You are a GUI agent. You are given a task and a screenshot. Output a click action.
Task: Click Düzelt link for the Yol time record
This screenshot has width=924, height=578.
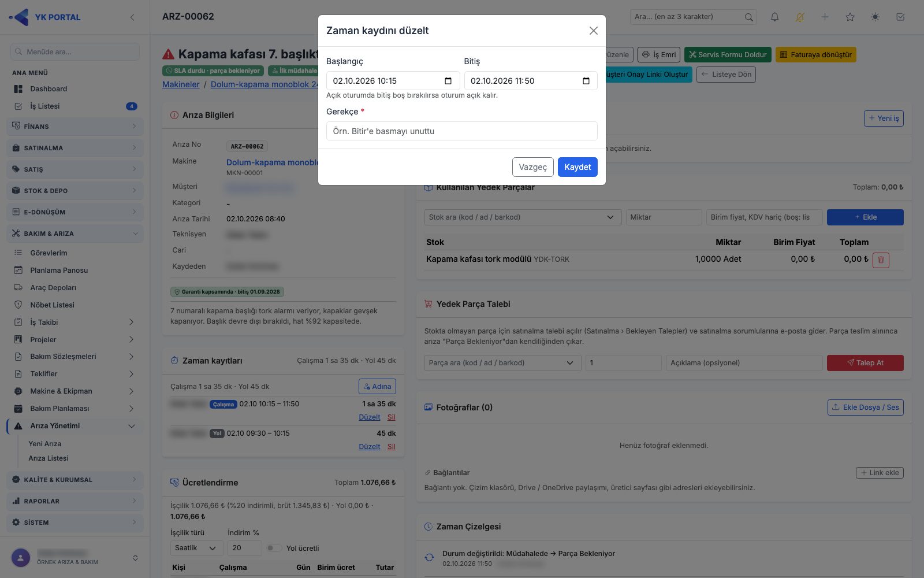tap(370, 447)
